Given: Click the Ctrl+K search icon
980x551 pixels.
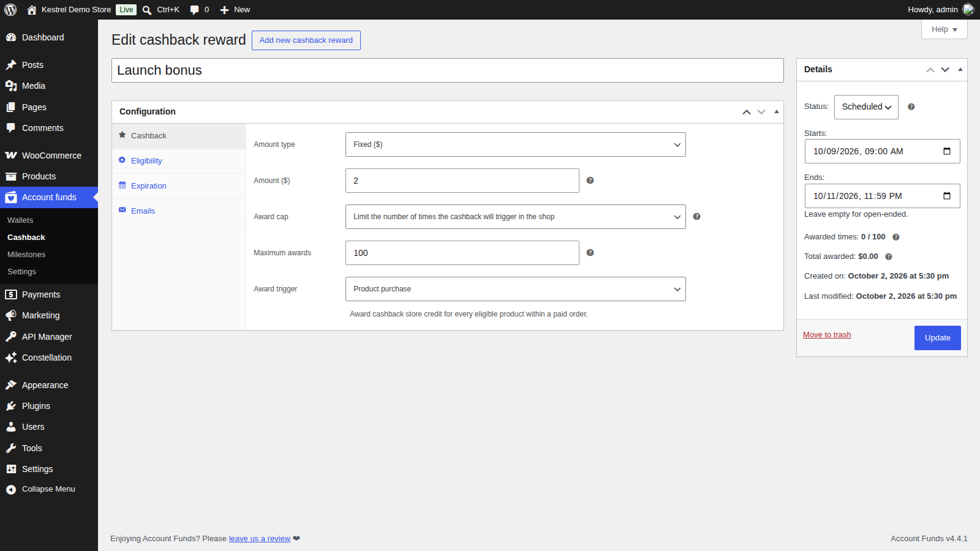Looking at the screenshot, I should click(x=147, y=10).
